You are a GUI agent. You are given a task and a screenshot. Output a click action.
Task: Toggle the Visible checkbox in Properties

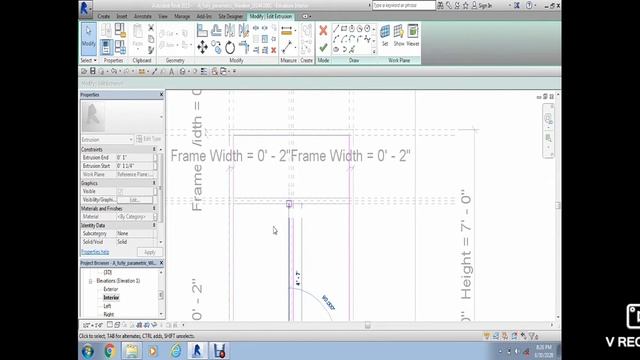tap(120, 191)
